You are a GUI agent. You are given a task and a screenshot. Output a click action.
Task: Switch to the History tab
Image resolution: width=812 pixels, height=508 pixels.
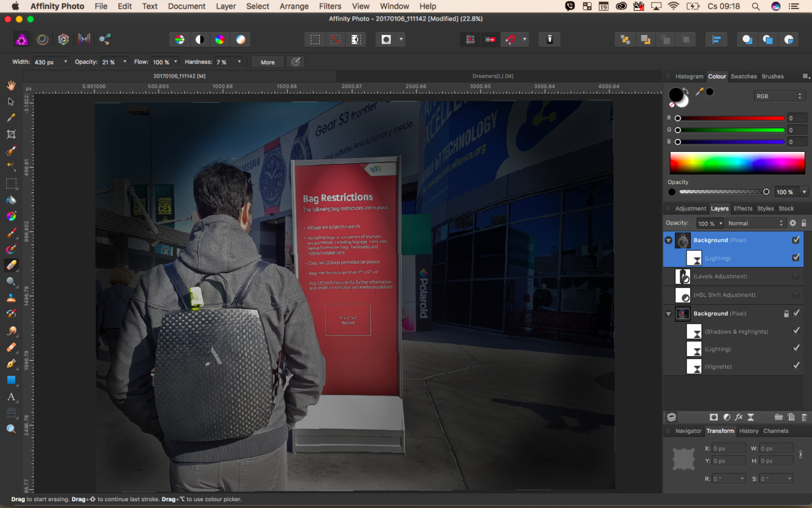click(748, 431)
